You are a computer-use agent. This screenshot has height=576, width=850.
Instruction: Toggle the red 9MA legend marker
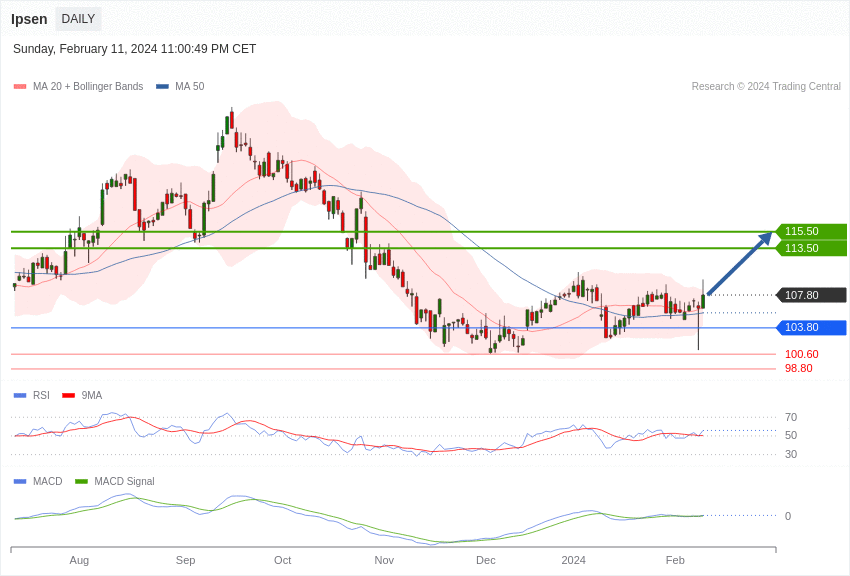[x=68, y=395]
